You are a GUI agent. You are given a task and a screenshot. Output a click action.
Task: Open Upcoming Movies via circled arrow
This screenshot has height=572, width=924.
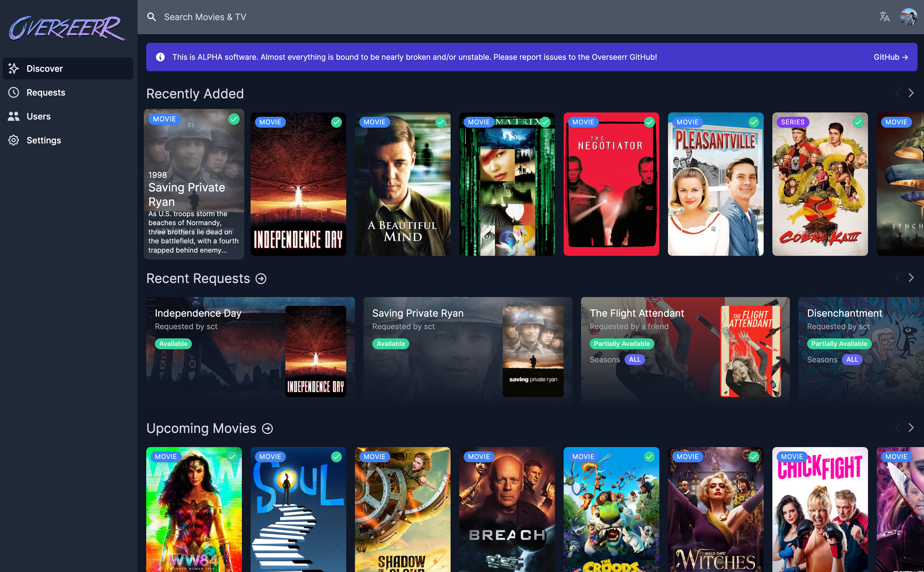(267, 429)
